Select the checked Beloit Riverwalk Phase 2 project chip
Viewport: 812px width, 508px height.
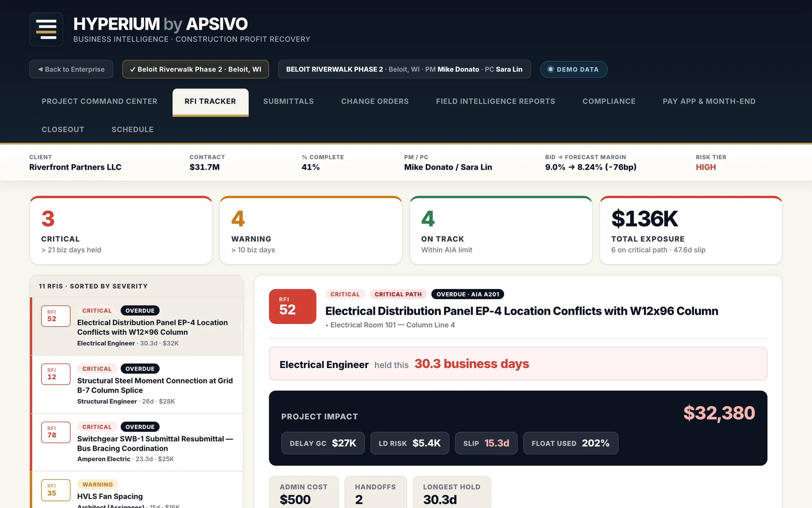point(195,69)
